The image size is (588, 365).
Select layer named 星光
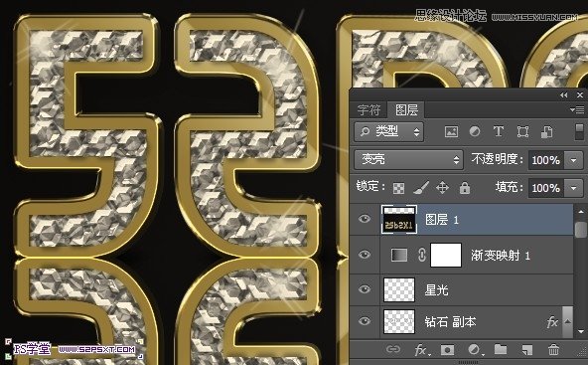(436, 289)
